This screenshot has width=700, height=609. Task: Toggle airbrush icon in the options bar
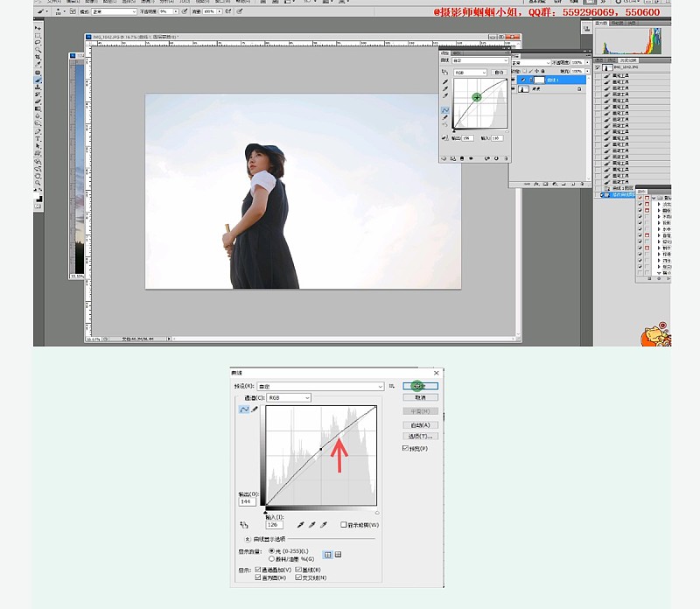pyautogui.click(x=228, y=11)
